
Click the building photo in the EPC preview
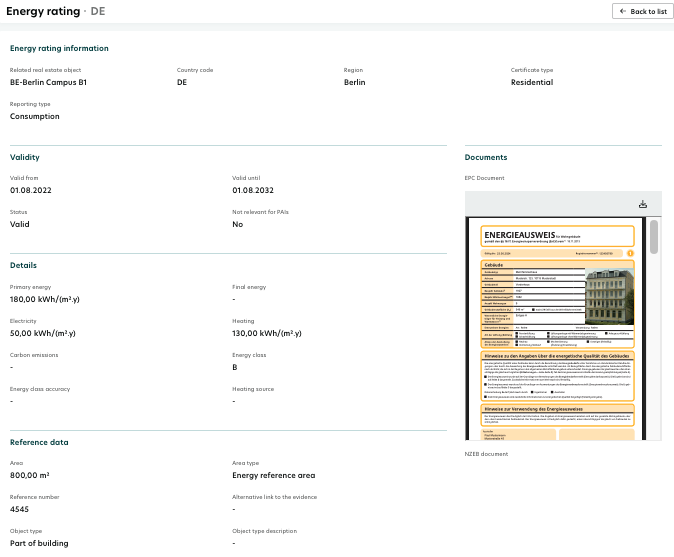click(610, 297)
